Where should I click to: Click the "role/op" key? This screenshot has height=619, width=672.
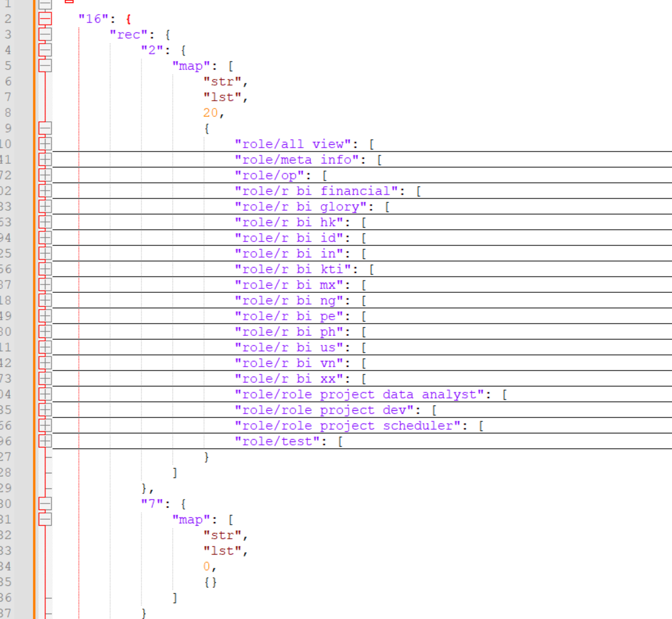coord(269,175)
